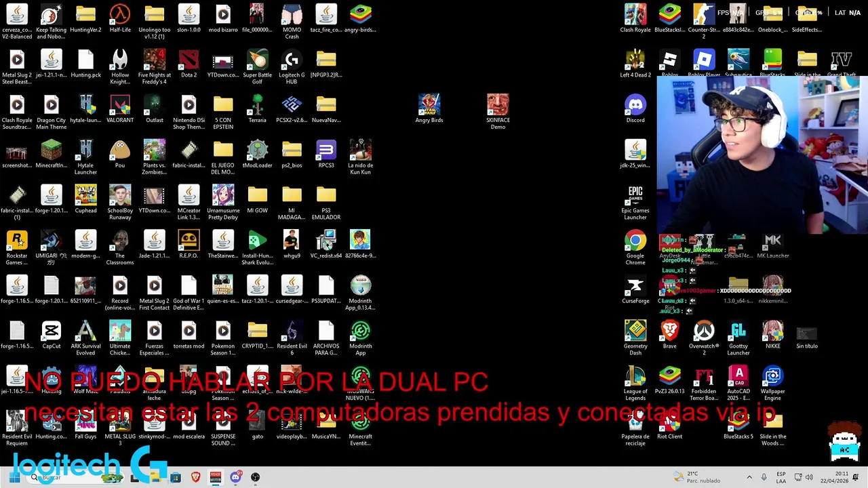Open the volume control in tray
This screenshot has height=488, width=868.
809,477
